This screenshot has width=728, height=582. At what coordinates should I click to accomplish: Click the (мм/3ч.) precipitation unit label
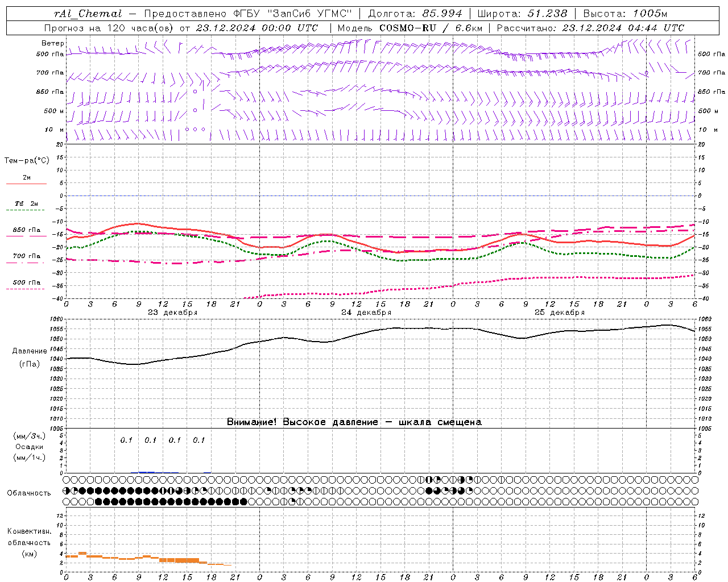tap(30, 436)
